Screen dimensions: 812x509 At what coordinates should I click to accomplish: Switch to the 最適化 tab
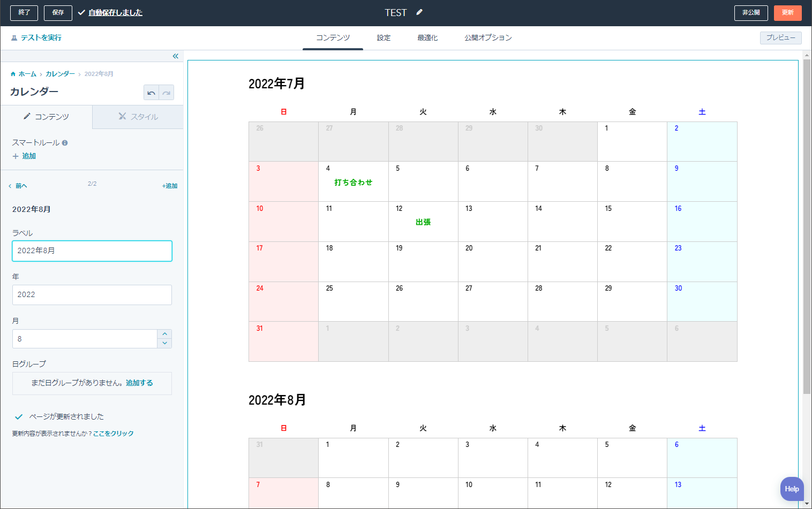coord(427,38)
